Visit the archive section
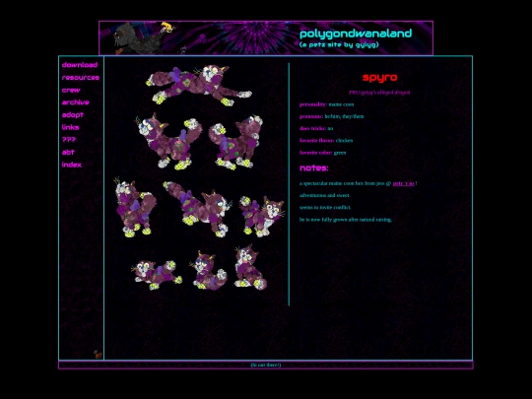The image size is (532, 399). coord(75,102)
